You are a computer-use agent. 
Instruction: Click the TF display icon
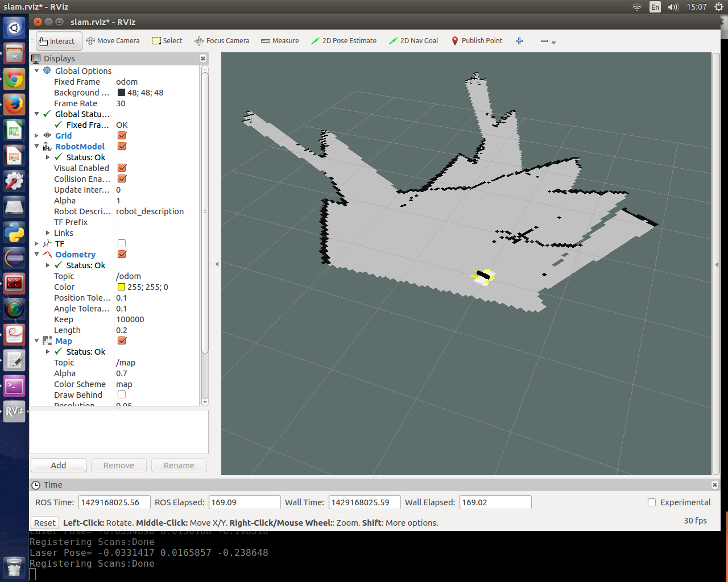(47, 243)
